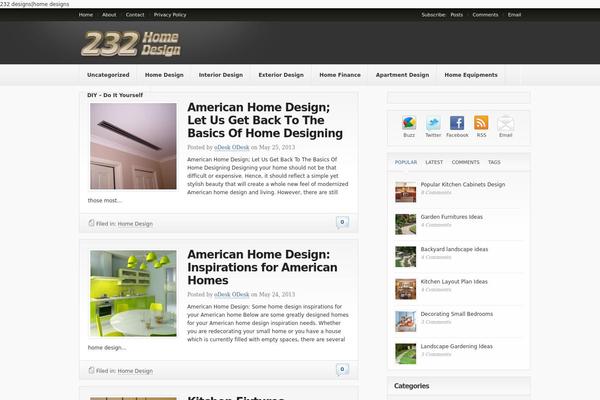The height and width of the screenshot is (400, 600).
Task: Open the Contact page link
Action: click(x=135, y=15)
